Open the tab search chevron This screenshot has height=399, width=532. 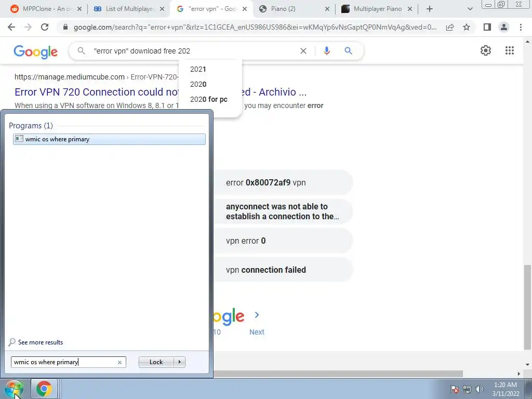pyautogui.click(x=470, y=9)
